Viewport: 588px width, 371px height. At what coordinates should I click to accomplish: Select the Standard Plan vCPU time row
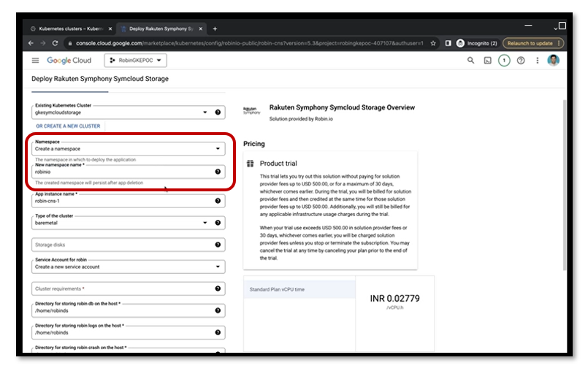(299, 289)
